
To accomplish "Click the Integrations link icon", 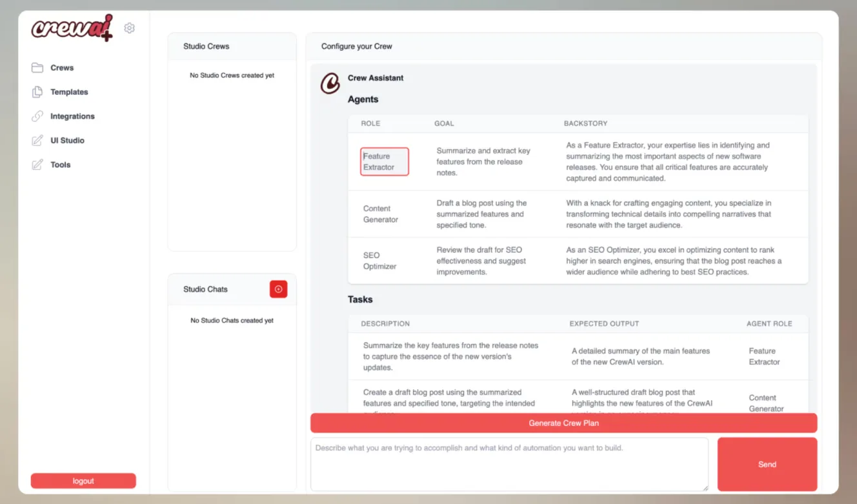I will (x=37, y=116).
